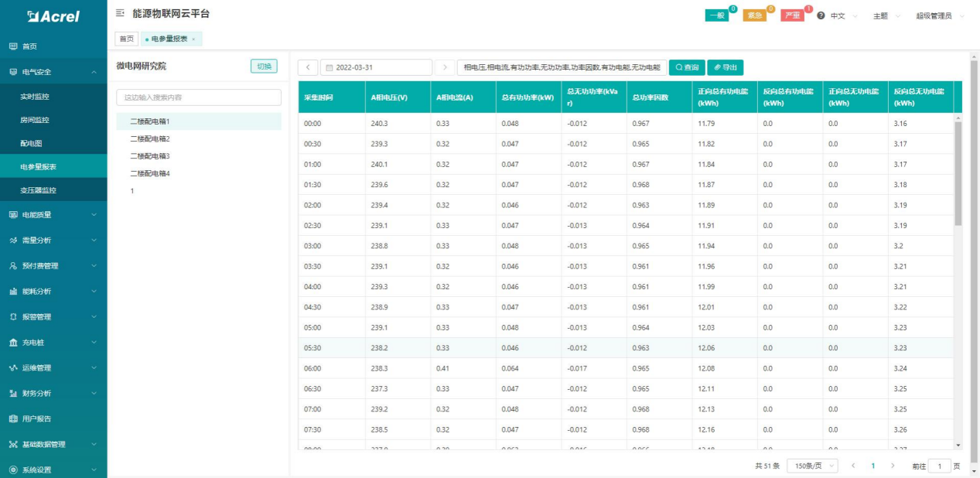Image resolution: width=980 pixels, height=478 pixels.
Task: Click the table vertical scrollbar
Action: [959, 173]
